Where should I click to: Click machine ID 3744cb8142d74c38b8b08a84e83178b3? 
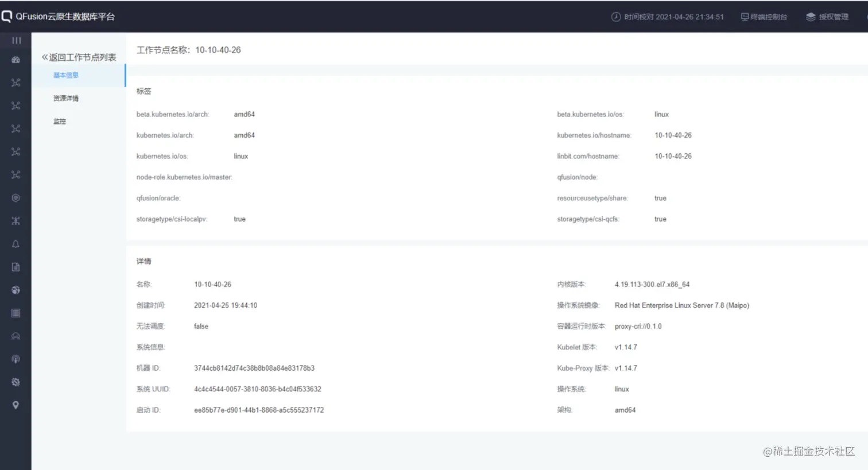click(254, 368)
